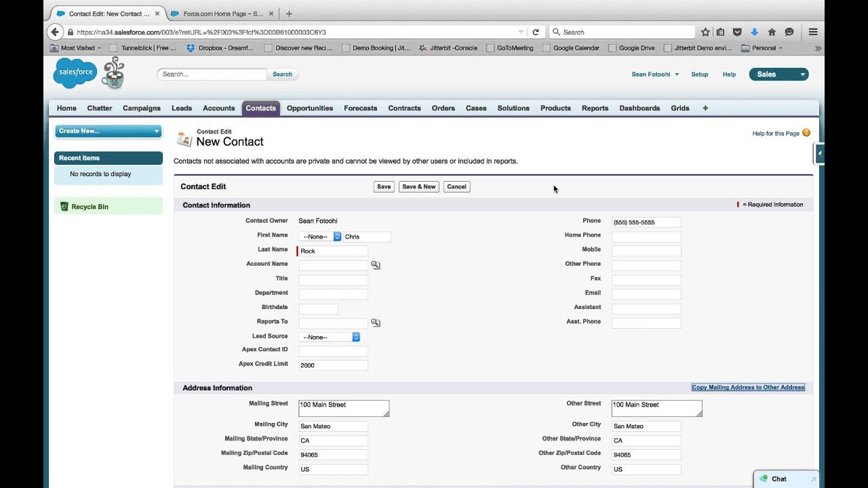Focus the Email input field

pos(646,294)
